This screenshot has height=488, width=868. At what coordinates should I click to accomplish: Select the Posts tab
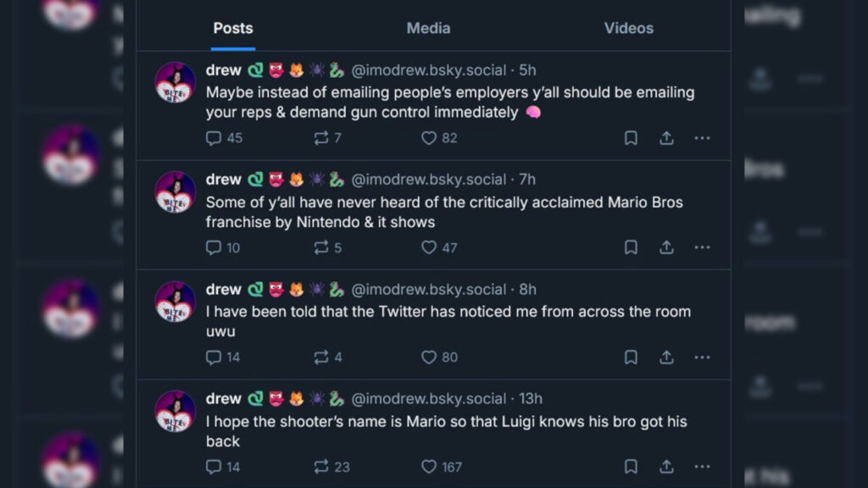point(233,28)
